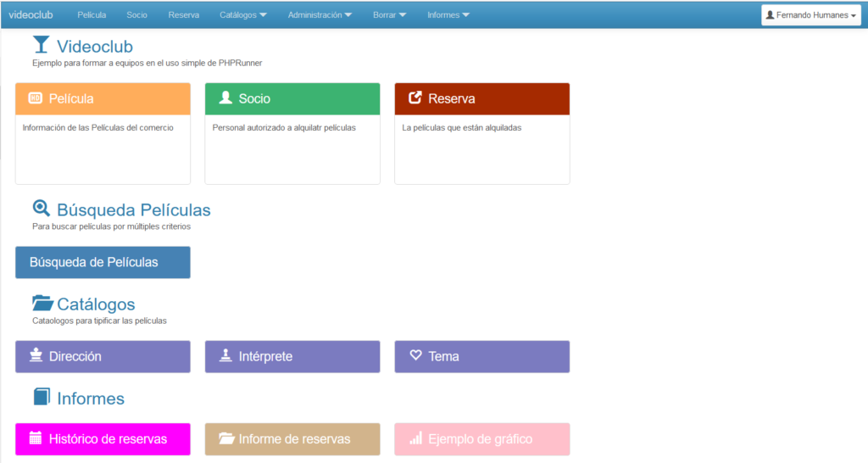868x463 pixels.
Task: Click the calendar icon on Histórico de reservas
Action: 36,438
